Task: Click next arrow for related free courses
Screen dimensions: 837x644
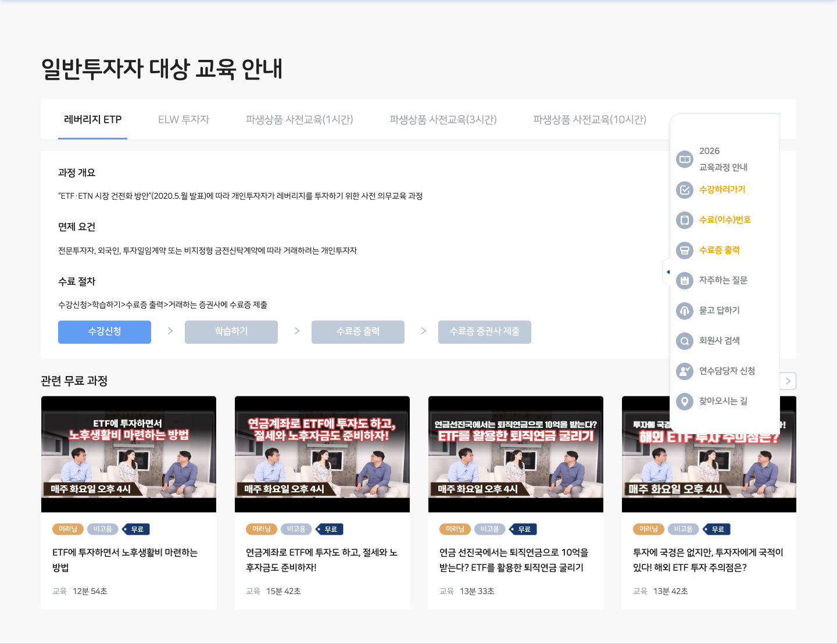Action: pos(788,381)
